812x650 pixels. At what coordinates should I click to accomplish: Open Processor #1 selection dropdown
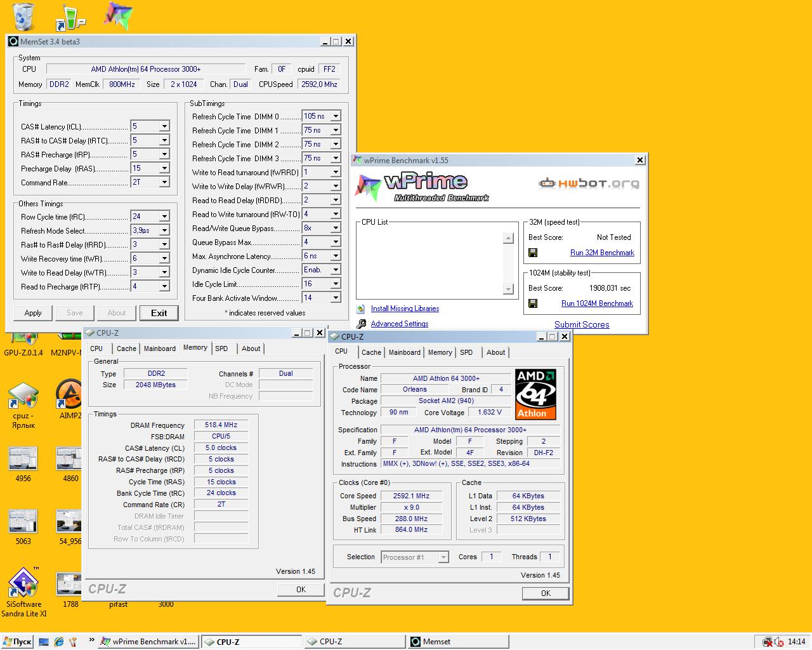[443, 557]
